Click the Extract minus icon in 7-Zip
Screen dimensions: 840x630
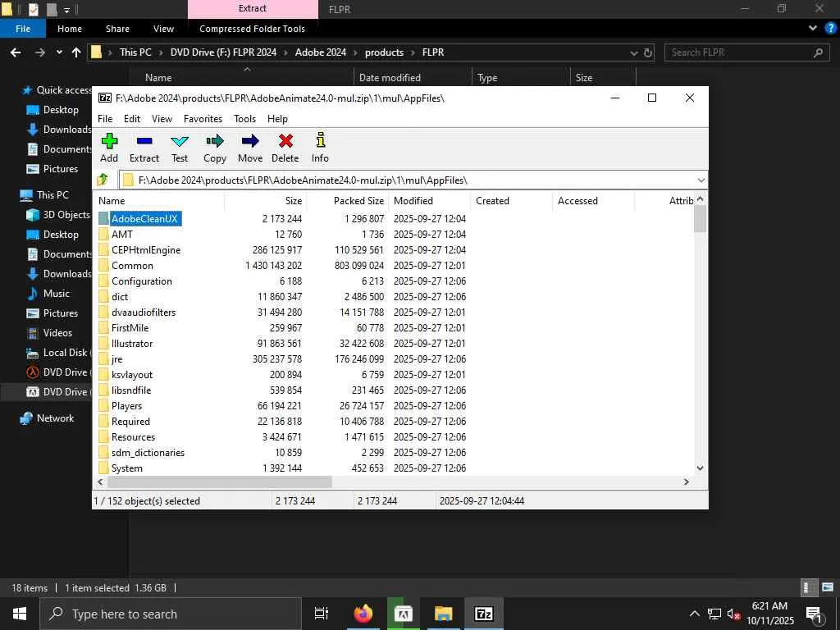144,141
